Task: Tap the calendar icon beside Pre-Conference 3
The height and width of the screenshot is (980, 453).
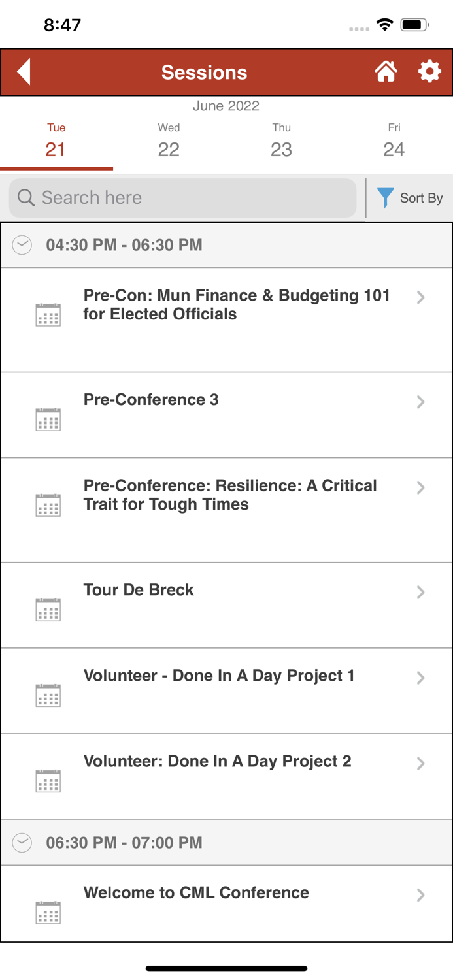Action: pyautogui.click(x=47, y=419)
